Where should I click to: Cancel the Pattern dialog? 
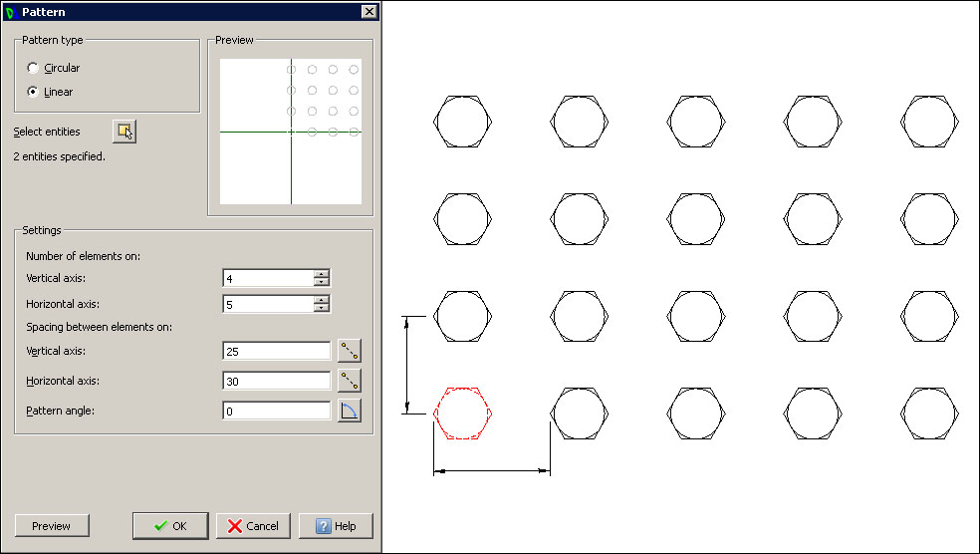tap(253, 526)
